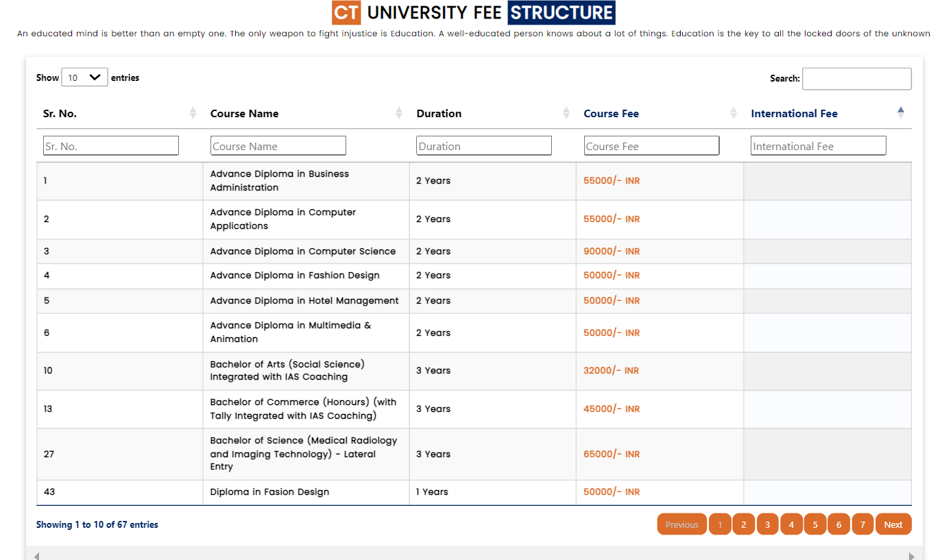Click the STRUCTURE heading banner
931x560 pixels.
coord(561,12)
